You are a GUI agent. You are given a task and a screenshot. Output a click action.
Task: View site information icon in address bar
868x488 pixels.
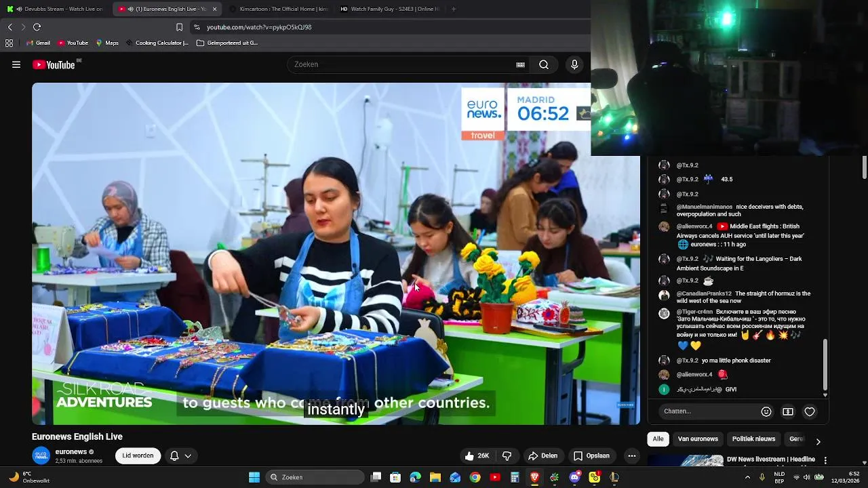[x=197, y=27]
